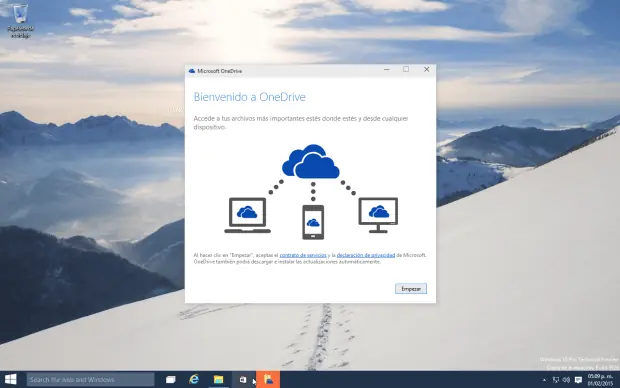620x388 pixels.
Task: Click the OneDrive cloud icon in title bar
Action: (192, 71)
